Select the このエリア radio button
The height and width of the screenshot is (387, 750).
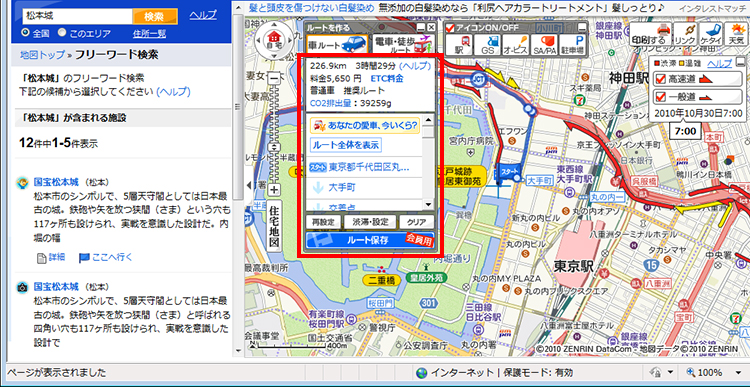pyautogui.click(x=62, y=33)
